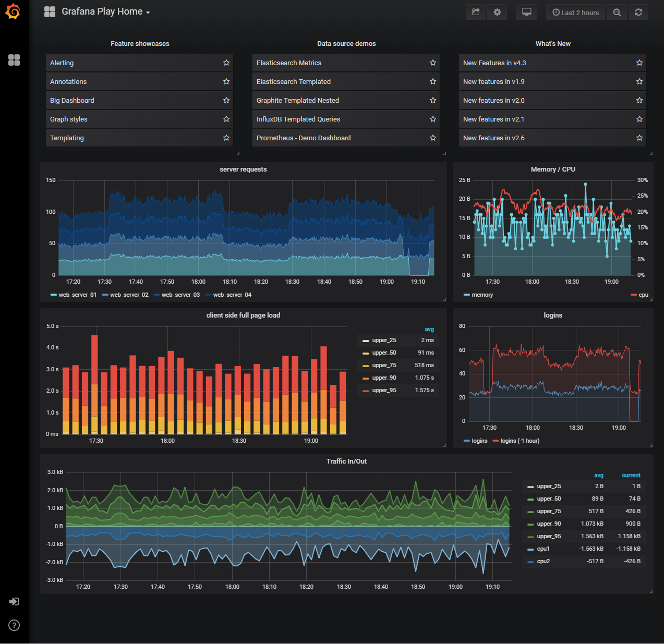Click the tallest bar in page load chart
This screenshot has height=644, width=664.
click(94, 384)
